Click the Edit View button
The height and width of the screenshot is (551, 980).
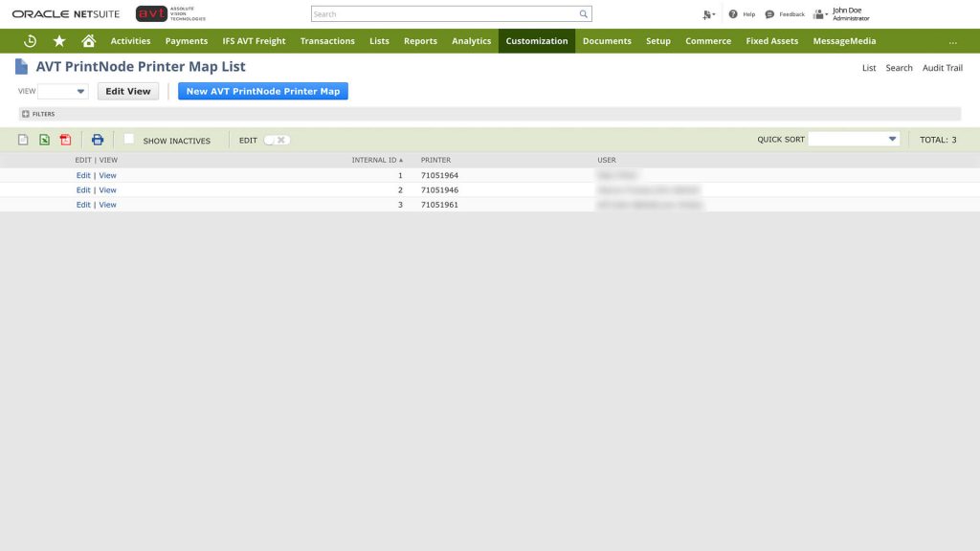coord(128,91)
